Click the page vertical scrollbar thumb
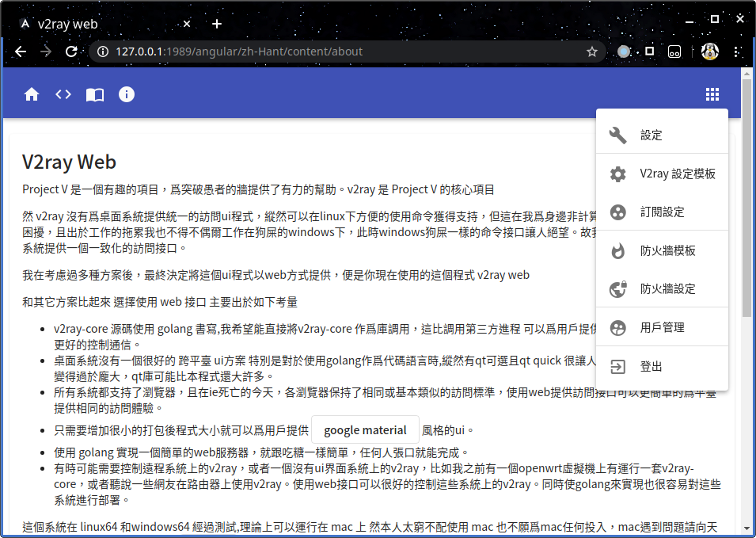 coord(747,198)
